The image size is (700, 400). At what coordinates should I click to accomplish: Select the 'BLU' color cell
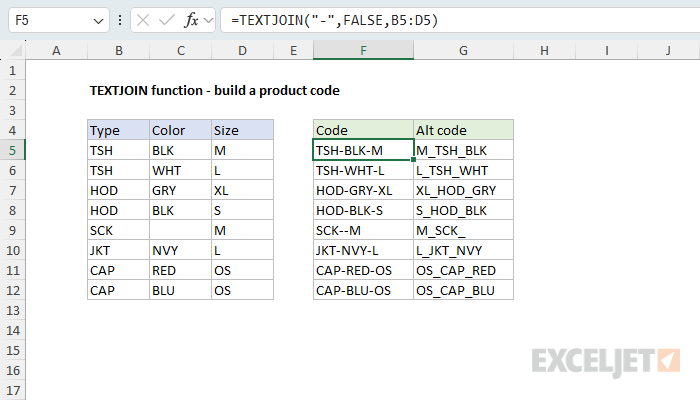[x=180, y=290]
